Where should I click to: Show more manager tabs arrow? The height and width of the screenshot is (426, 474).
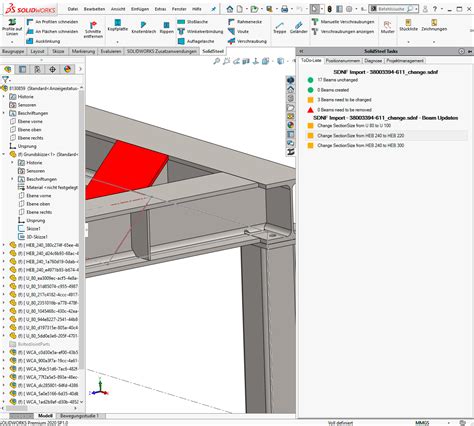click(80, 69)
